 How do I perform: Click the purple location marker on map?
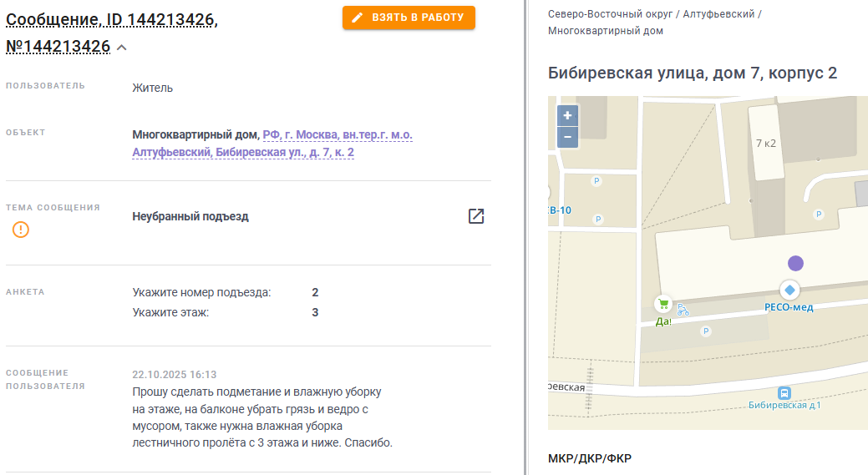coord(795,263)
